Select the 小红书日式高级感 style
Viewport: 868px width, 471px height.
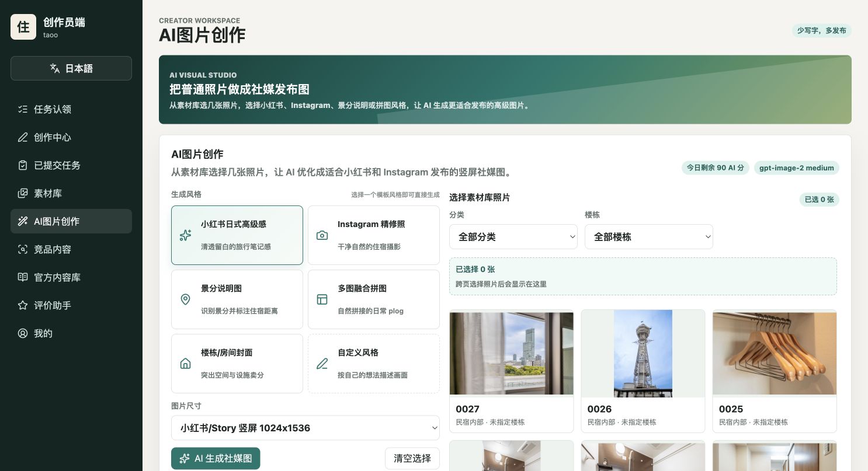[x=237, y=235]
